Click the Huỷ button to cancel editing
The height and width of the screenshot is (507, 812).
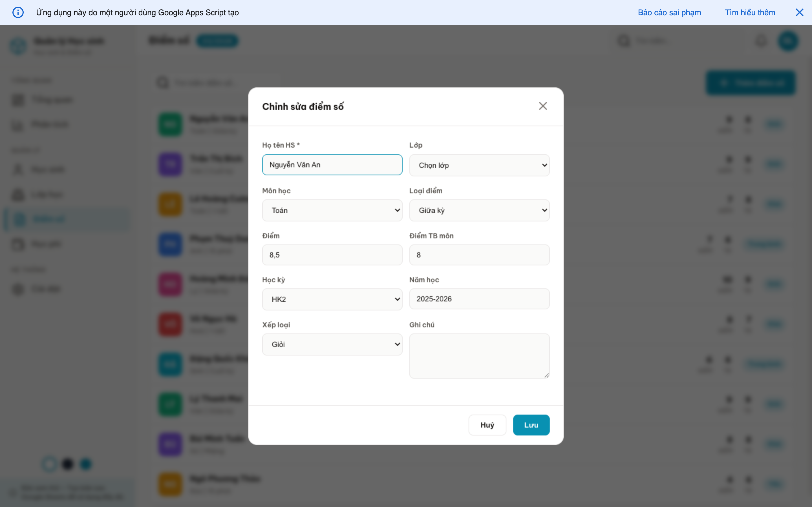point(487,424)
